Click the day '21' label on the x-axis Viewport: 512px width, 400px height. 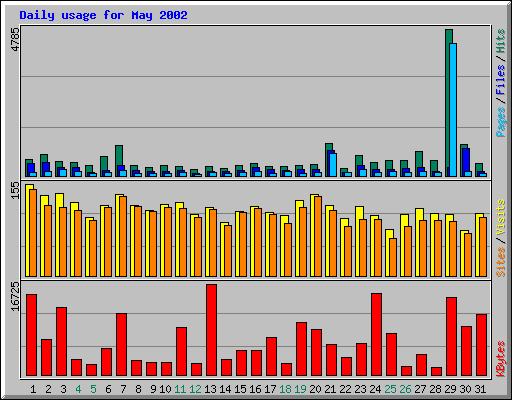tap(330, 389)
